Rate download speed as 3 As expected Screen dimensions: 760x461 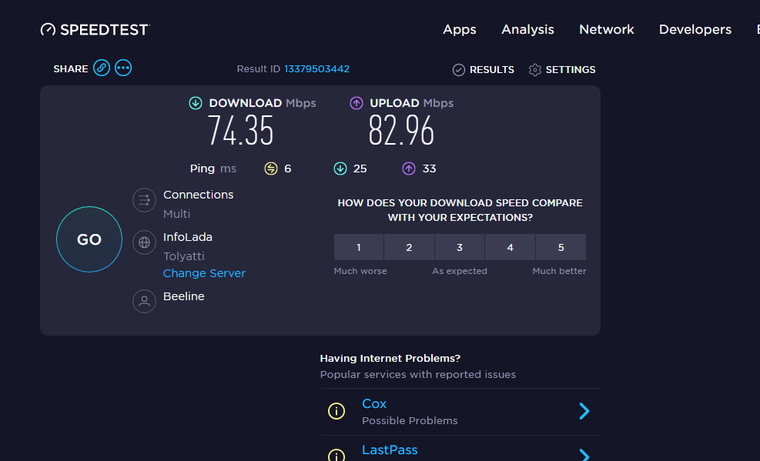[x=459, y=247]
